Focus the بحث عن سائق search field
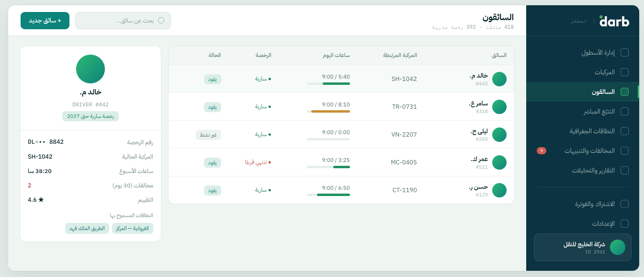Image resolution: width=644 pixels, height=277 pixels. [123, 21]
